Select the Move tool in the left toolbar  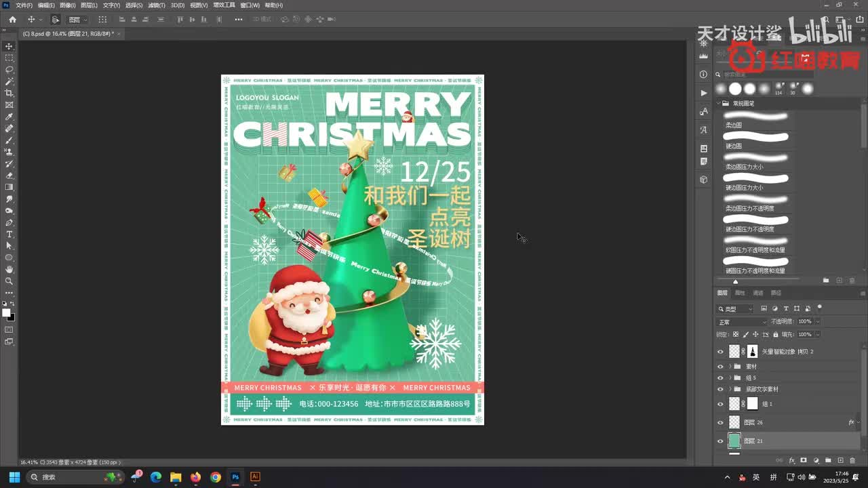click(9, 46)
